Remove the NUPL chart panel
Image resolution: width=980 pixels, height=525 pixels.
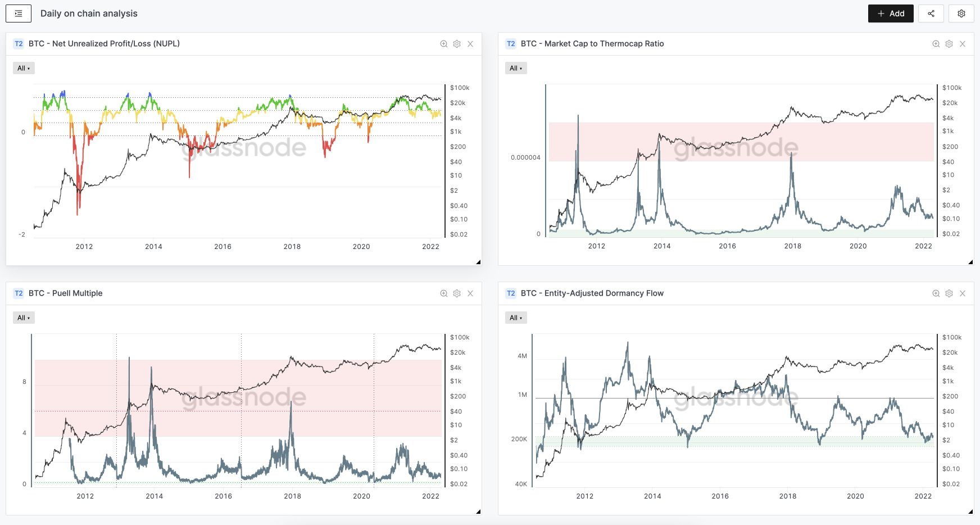click(470, 44)
